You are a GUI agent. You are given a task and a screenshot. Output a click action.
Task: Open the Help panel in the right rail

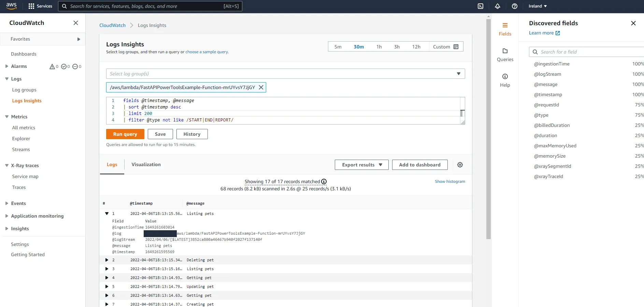click(505, 80)
